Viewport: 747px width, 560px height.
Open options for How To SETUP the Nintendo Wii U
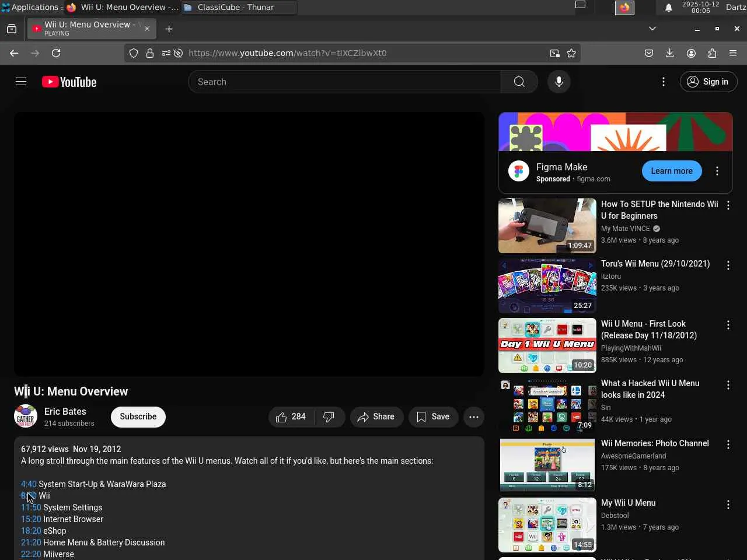point(728,205)
